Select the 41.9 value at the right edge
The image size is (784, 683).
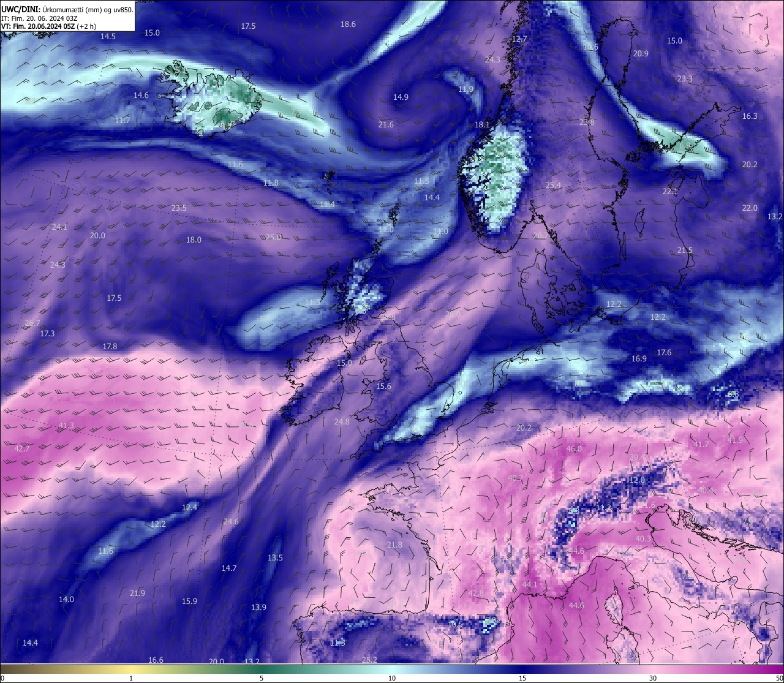(735, 440)
